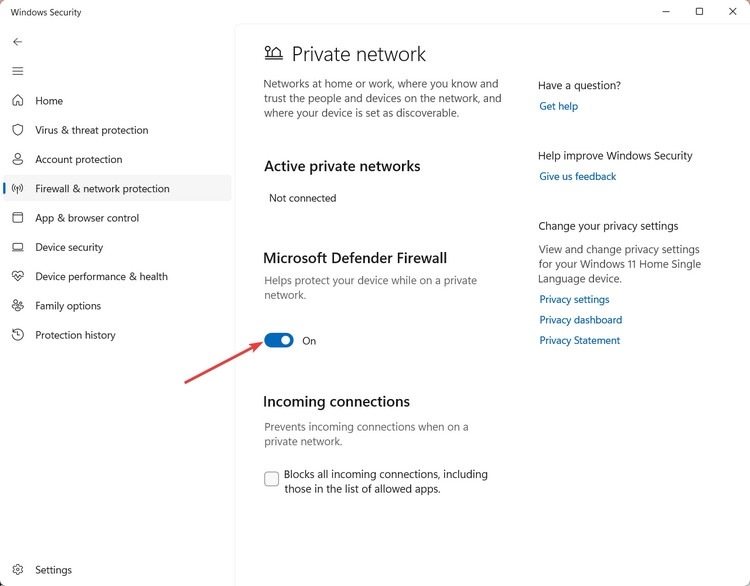Click the Home house icon

point(18,100)
